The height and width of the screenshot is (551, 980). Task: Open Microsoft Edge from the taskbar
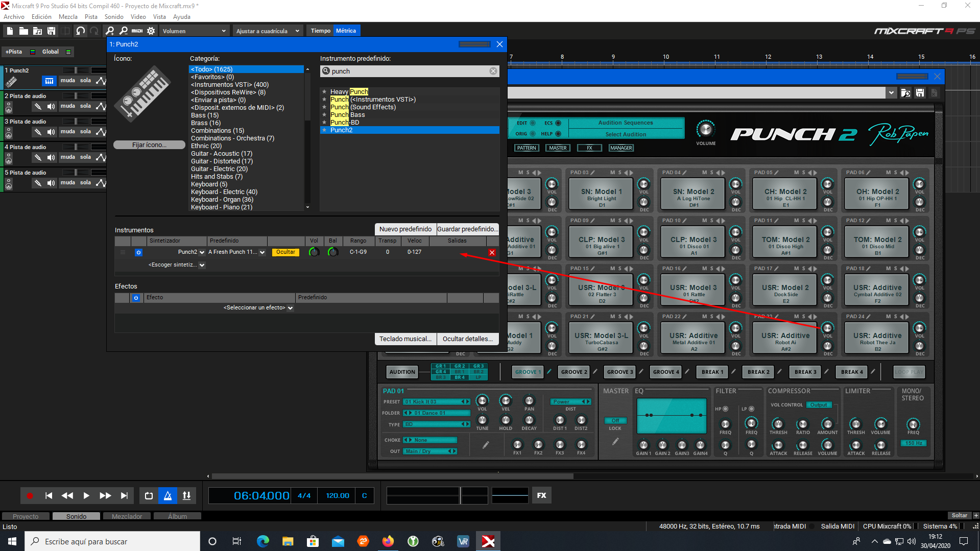[x=262, y=541]
